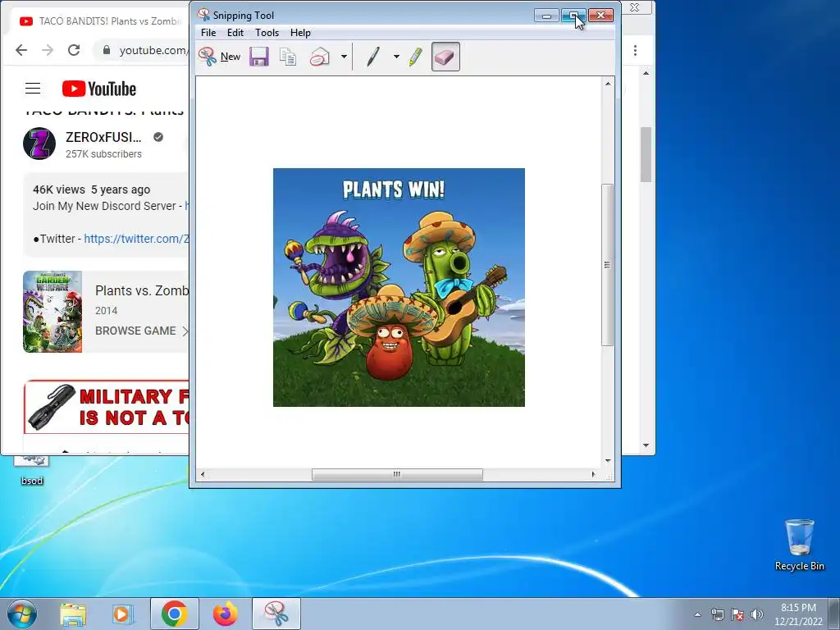Image resolution: width=840 pixels, height=630 pixels.
Task: Click Snipping Tool scroll down arrow
Action: coord(608,461)
